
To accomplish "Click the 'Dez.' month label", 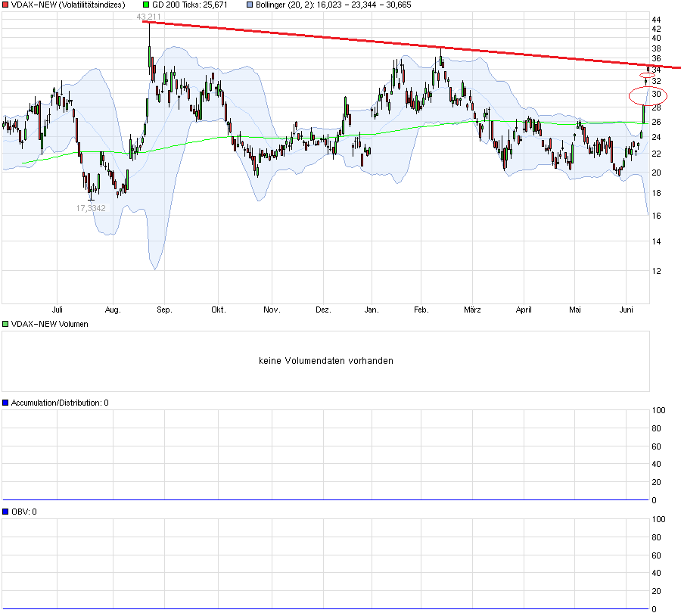I will click(x=323, y=310).
